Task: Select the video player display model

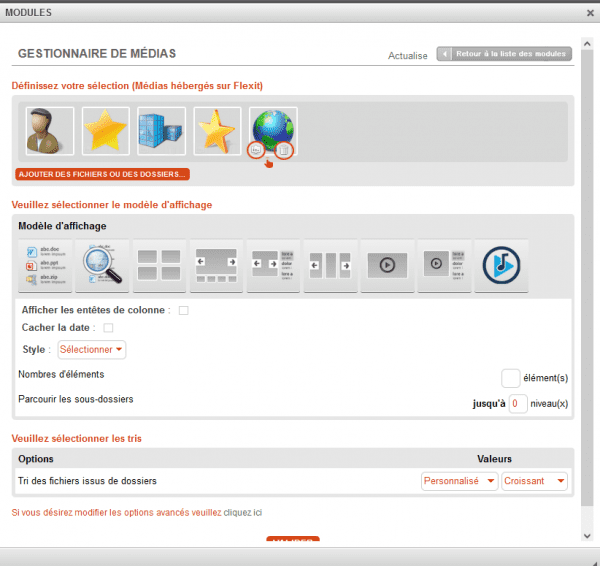Action: click(386, 265)
